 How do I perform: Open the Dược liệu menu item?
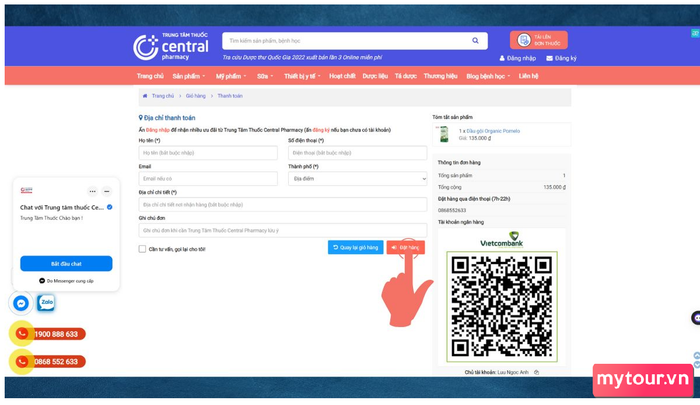[x=375, y=76]
